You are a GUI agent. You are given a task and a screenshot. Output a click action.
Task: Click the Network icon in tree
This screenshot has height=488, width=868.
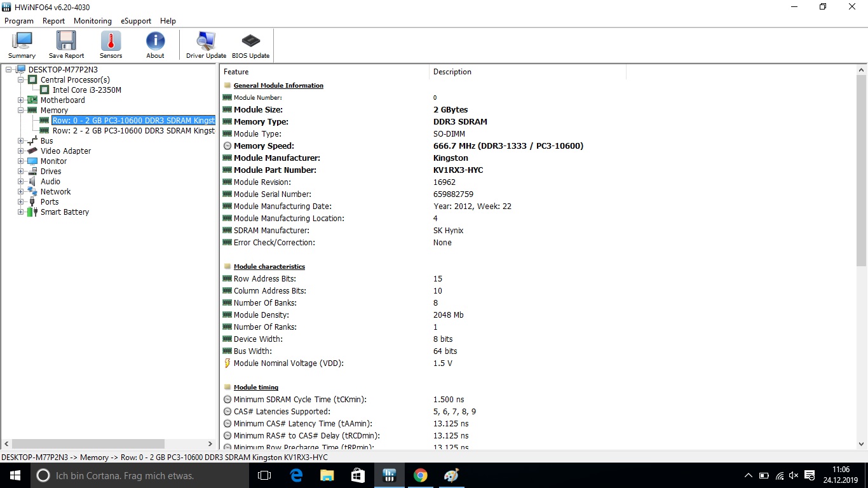point(32,191)
